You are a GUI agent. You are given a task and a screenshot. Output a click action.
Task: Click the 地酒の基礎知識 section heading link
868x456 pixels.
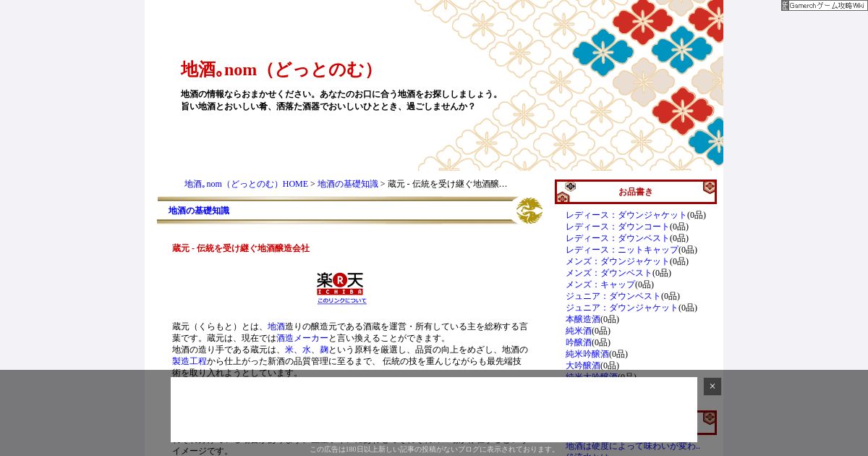pyautogui.click(x=199, y=211)
